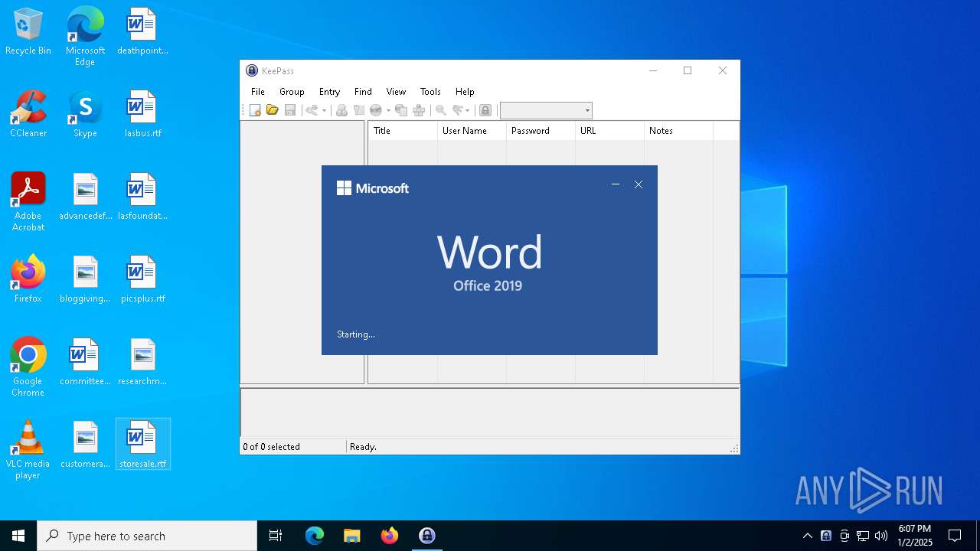Image resolution: width=980 pixels, height=551 pixels.
Task: Open the View menu
Action: (x=396, y=91)
